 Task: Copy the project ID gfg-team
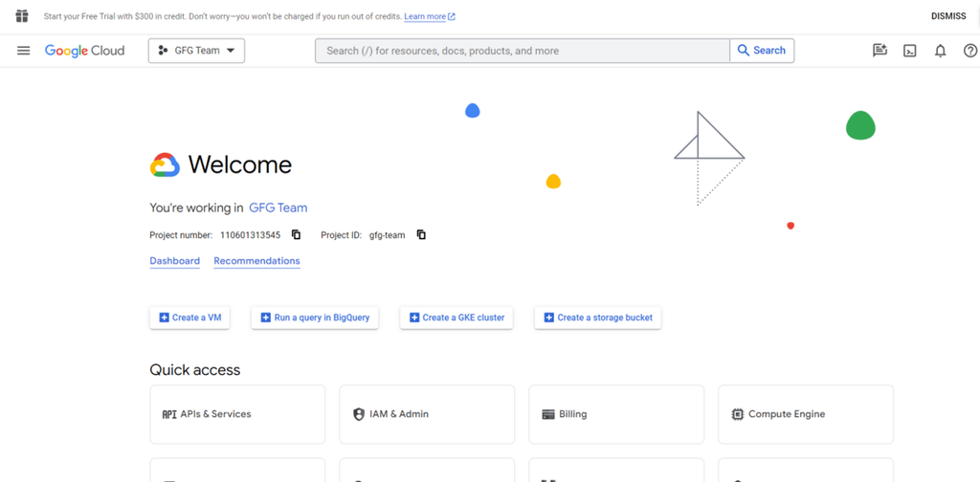tap(421, 234)
